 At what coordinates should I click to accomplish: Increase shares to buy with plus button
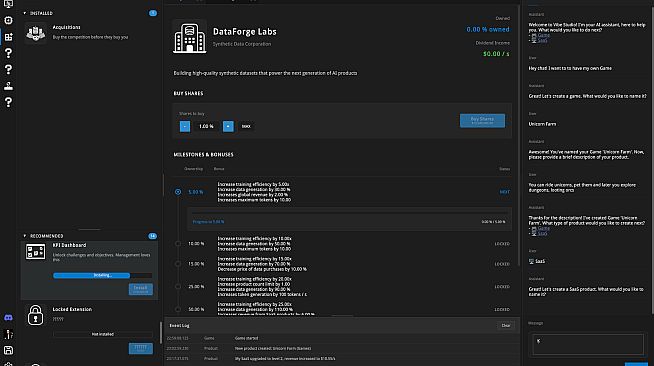pyautogui.click(x=228, y=126)
